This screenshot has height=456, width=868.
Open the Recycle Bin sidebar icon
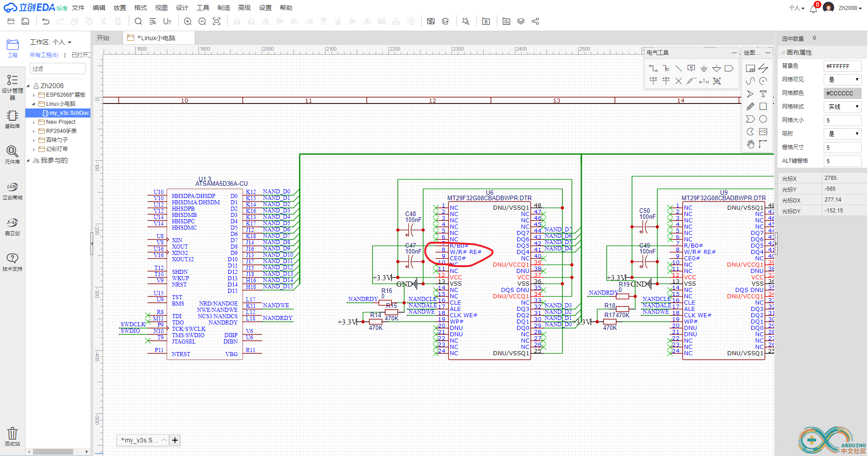(12, 437)
